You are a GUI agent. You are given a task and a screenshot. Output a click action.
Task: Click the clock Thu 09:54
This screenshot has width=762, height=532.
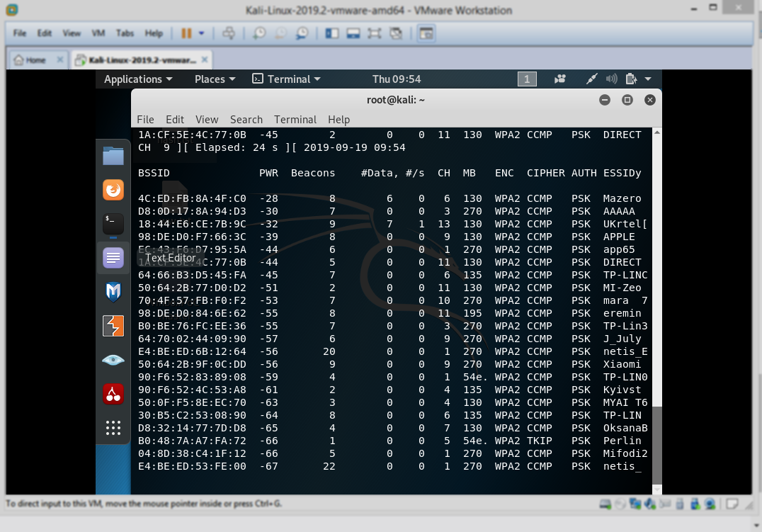click(397, 79)
